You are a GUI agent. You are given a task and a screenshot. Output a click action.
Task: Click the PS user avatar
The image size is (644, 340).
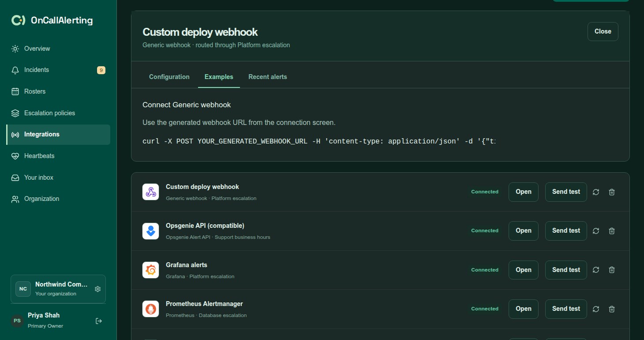(x=17, y=321)
